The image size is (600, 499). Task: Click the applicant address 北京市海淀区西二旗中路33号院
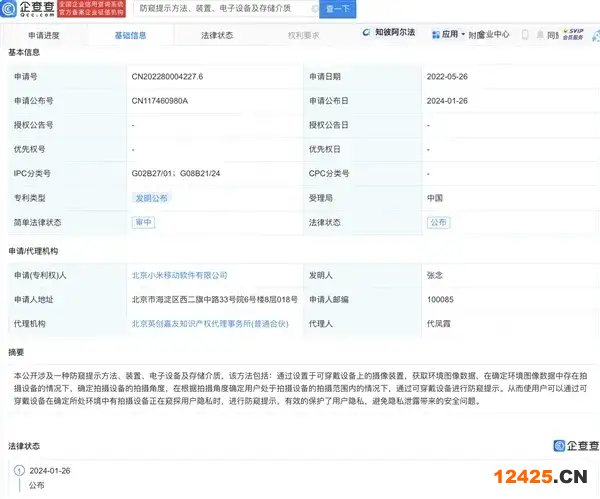coord(215,300)
